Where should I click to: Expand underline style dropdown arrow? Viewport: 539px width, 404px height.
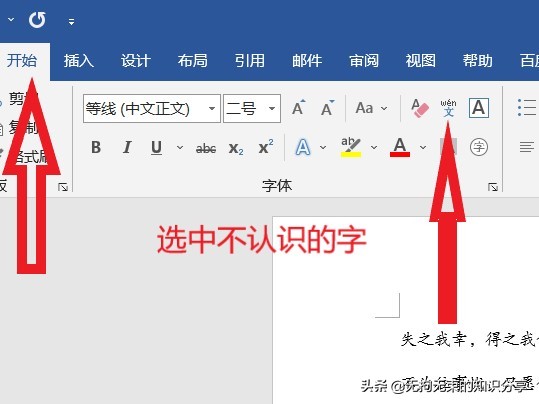(x=180, y=148)
